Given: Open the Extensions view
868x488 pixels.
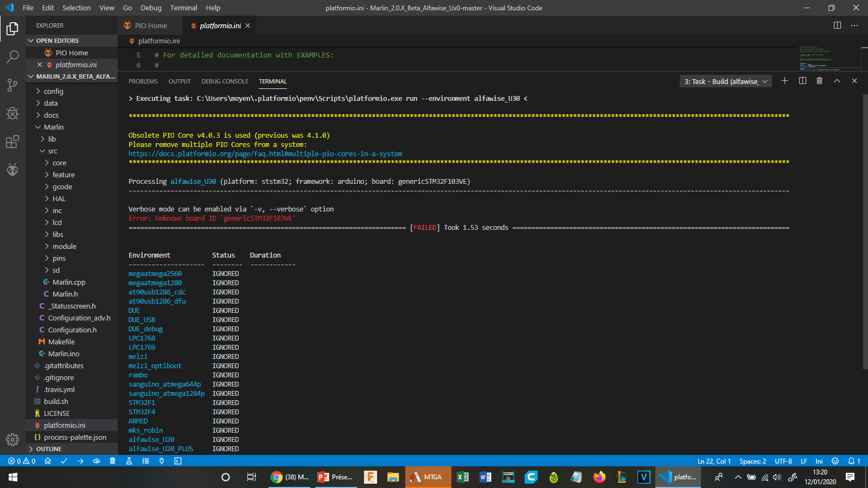Looking at the screenshot, I should [12, 142].
